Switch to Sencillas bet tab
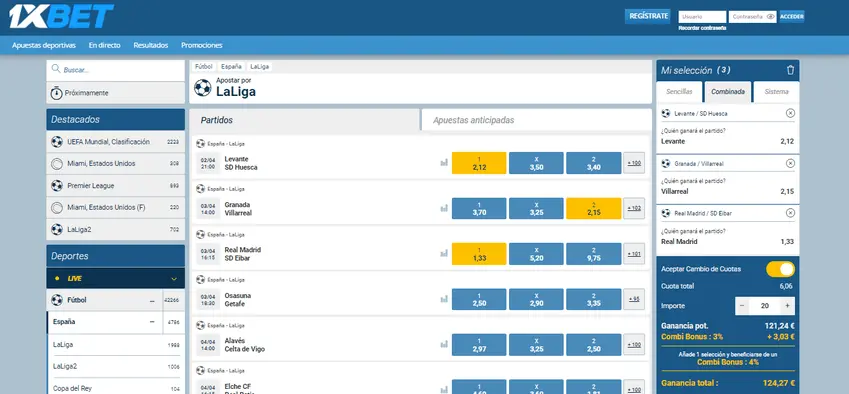Viewport: 849px width, 394px height. [x=679, y=92]
